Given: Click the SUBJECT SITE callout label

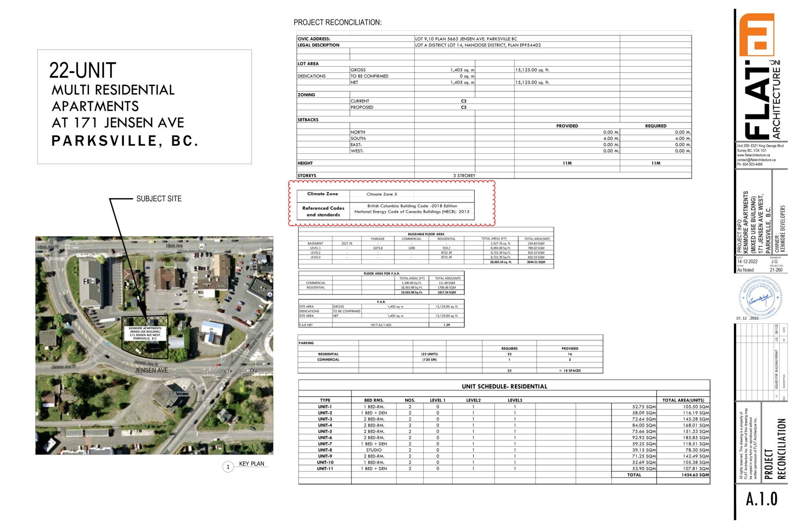Looking at the screenshot, I should tap(159, 199).
